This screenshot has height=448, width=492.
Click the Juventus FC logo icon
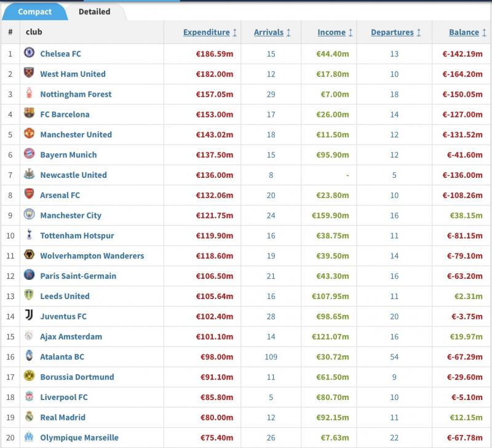coord(29,314)
